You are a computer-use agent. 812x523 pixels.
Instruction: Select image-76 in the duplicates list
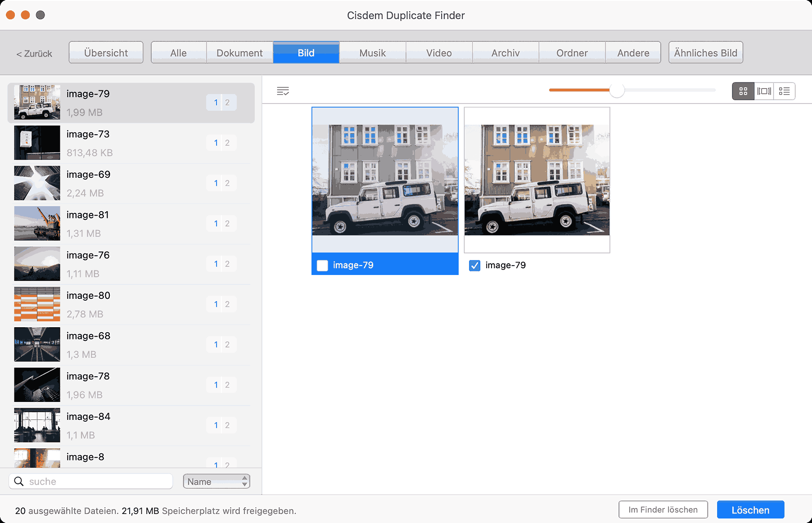click(x=131, y=264)
